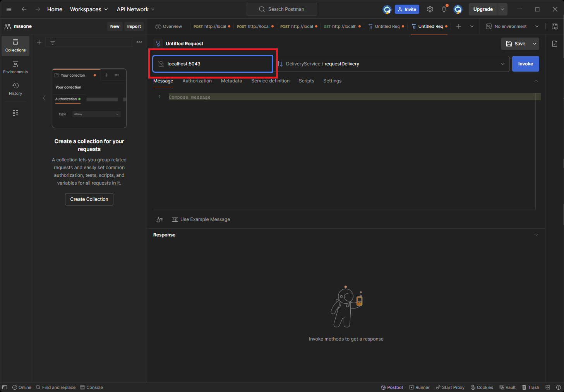Viewport: 564px width, 392px height.
Task: Click the Invite button
Action: [407, 9]
